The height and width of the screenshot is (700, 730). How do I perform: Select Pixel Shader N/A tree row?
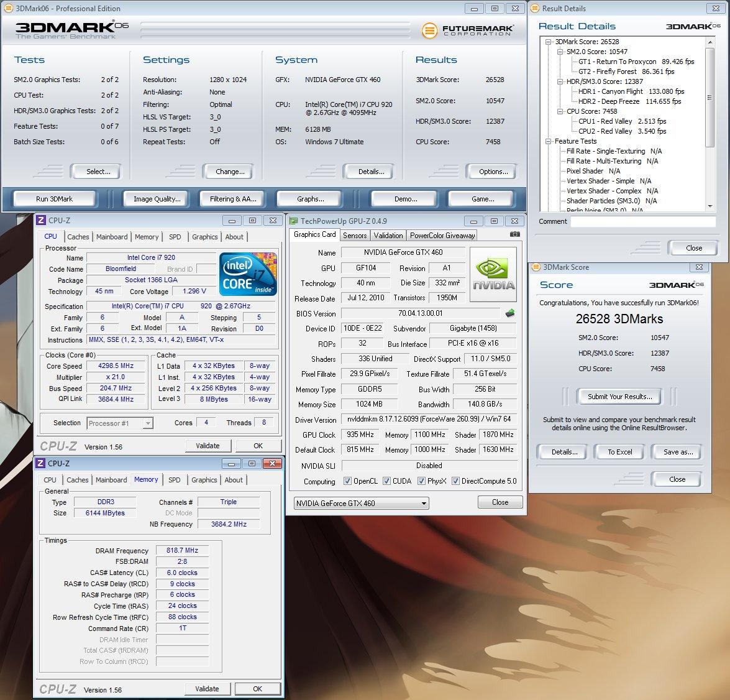click(x=593, y=171)
